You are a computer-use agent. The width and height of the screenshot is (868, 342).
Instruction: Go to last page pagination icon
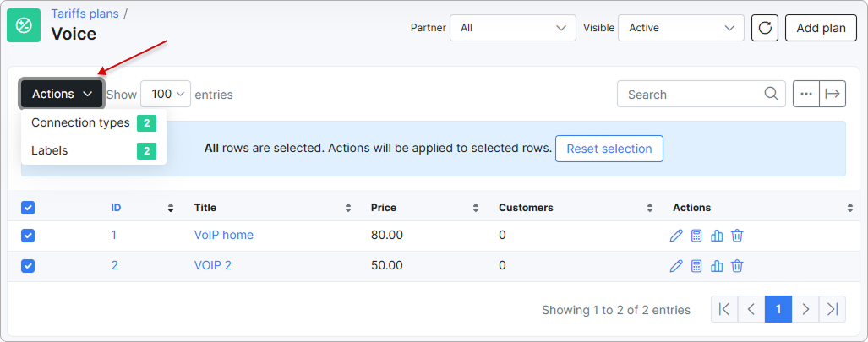coord(833,309)
